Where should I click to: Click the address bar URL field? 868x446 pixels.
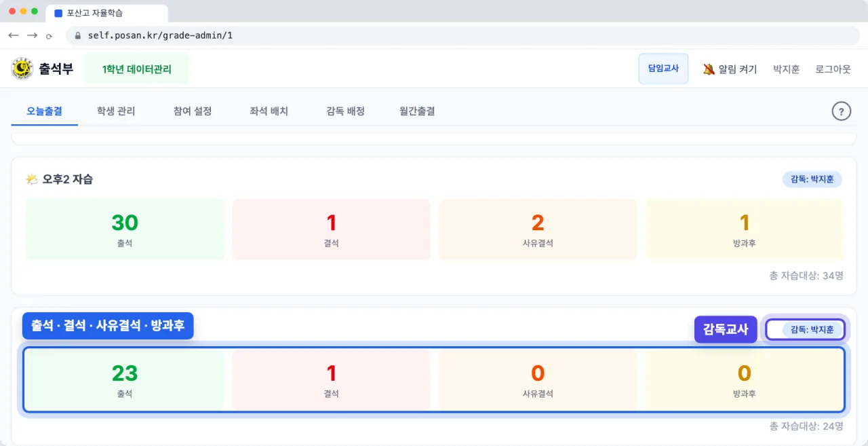pos(462,35)
